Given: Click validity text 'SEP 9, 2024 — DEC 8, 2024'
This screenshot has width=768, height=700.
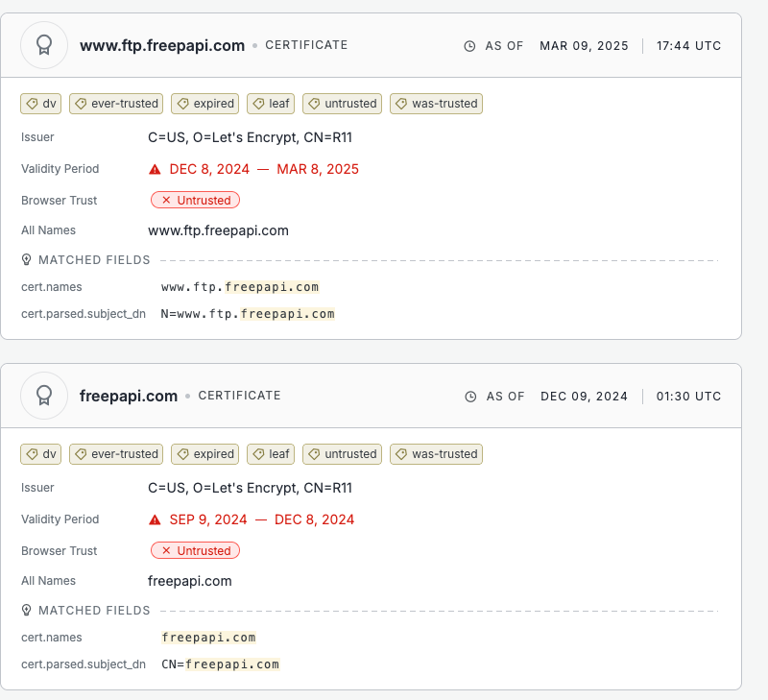Looking at the screenshot, I should 262,519.
